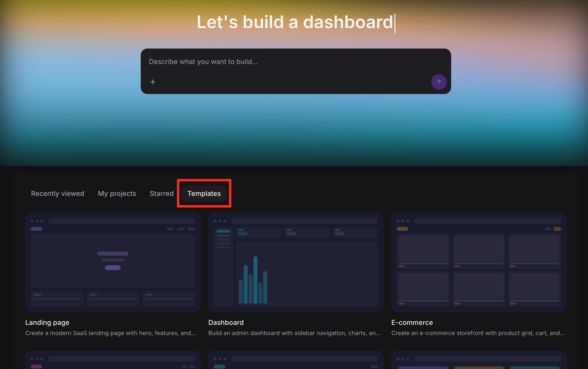
Task: Open the My projects tab
Action: 117,193
